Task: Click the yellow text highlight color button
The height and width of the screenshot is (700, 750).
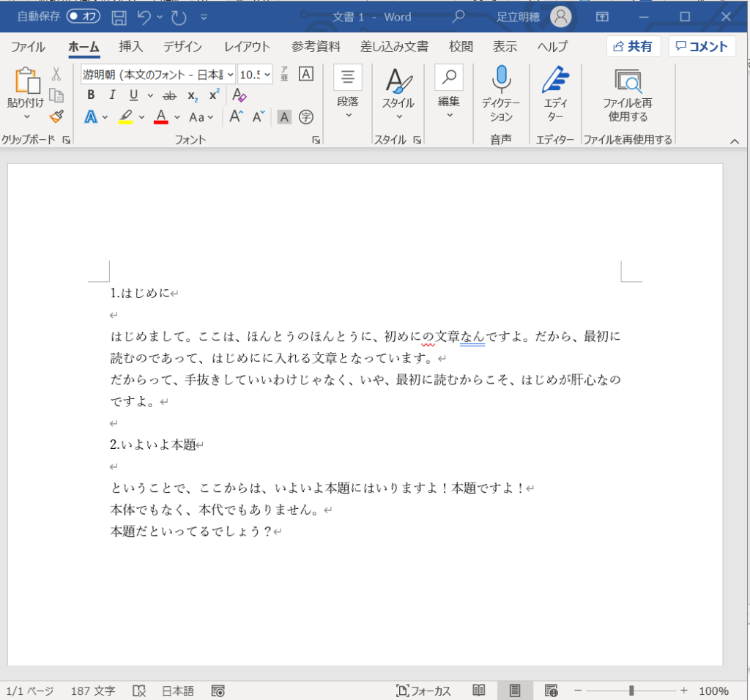Action: [125, 116]
